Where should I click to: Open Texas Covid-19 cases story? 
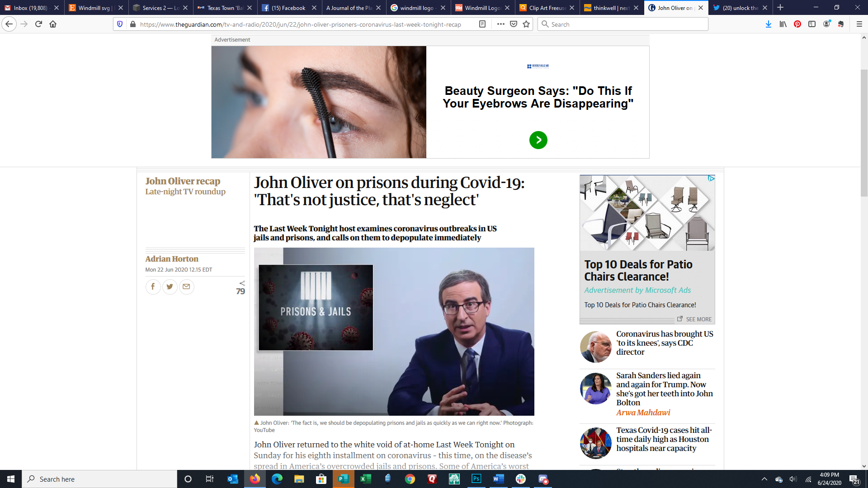click(664, 439)
